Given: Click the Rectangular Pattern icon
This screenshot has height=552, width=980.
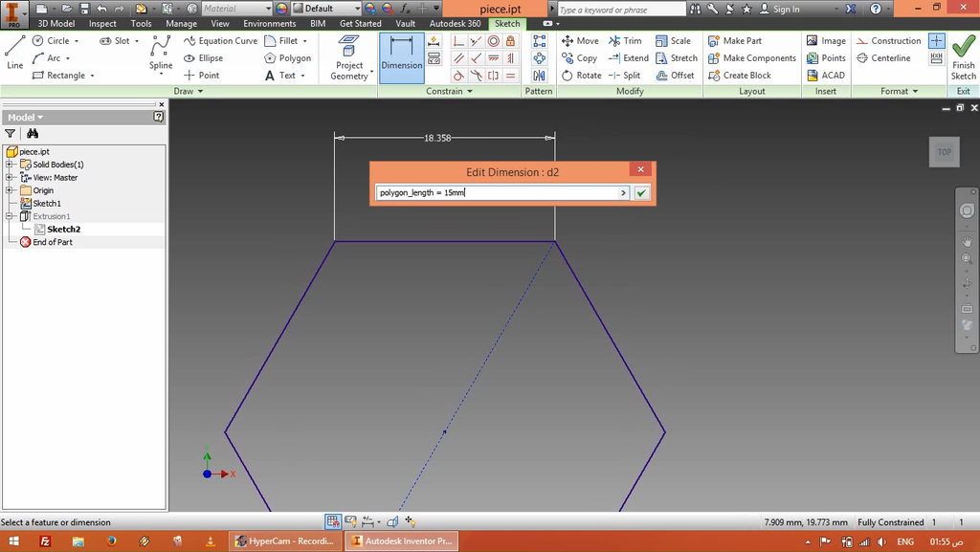Looking at the screenshot, I should pyautogui.click(x=539, y=41).
